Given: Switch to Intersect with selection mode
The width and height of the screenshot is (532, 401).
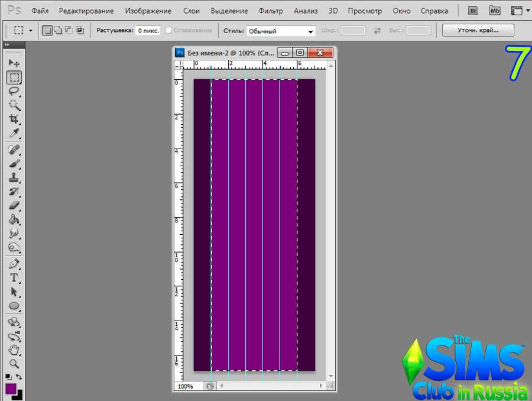Looking at the screenshot, I should coord(80,30).
